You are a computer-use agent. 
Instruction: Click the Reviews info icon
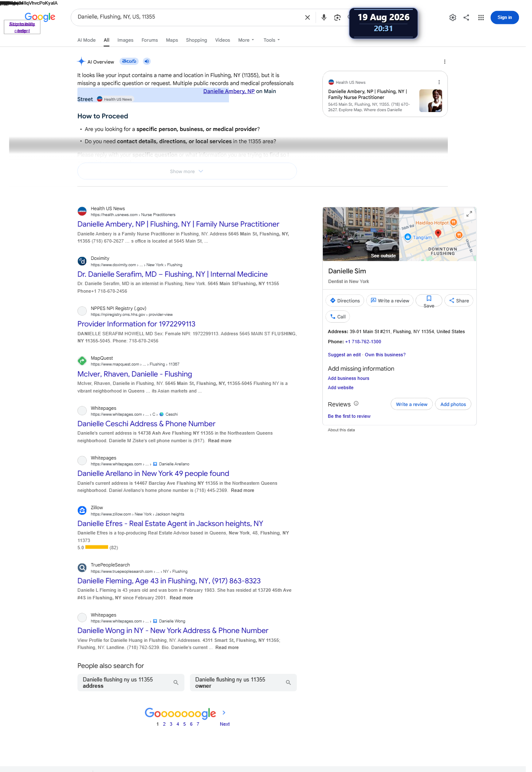coord(356,403)
